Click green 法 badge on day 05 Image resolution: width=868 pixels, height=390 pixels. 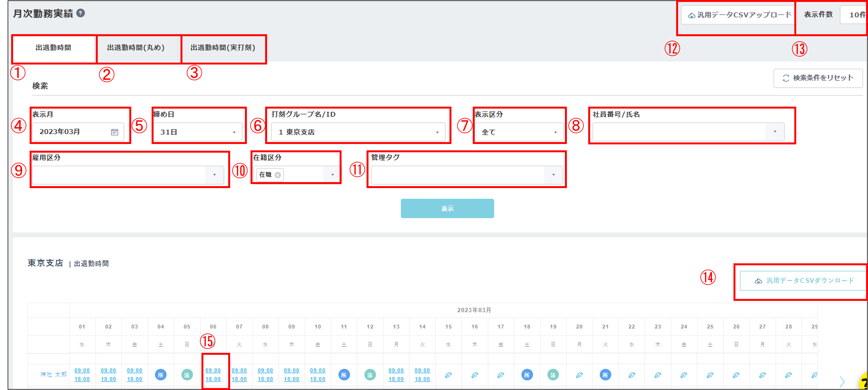pos(187,375)
